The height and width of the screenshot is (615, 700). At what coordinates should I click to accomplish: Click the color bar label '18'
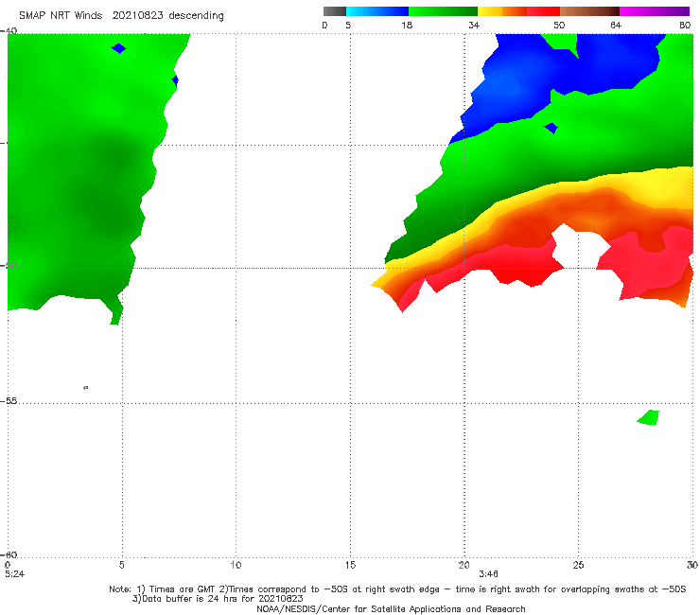pos(407,25)
